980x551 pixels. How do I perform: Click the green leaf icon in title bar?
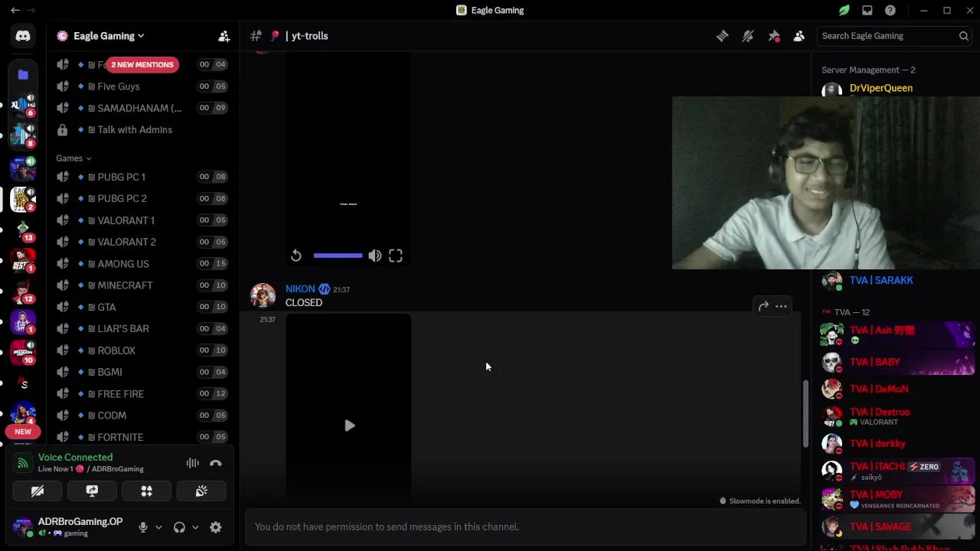tap(844, 10)
